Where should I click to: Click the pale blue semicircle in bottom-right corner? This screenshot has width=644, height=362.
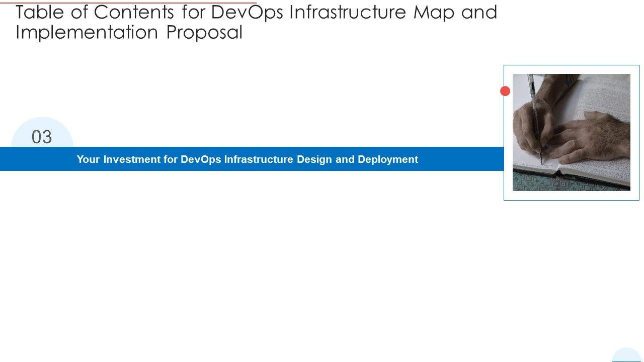(627, 355)
